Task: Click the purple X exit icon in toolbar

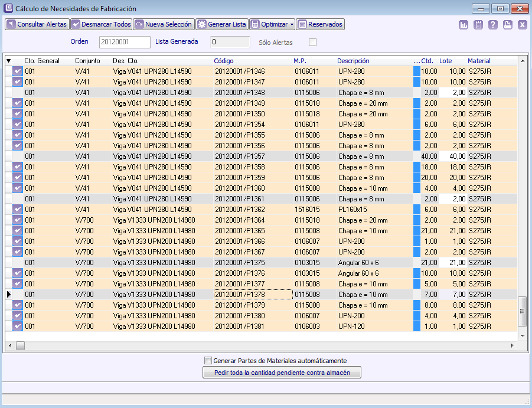Action: coord(523,25)
